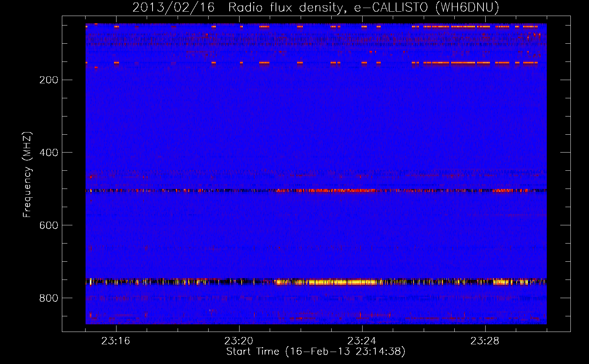Click the orange dashed band near 155 MHz
This screenshot has width=589, height=364.
(316, 63)
